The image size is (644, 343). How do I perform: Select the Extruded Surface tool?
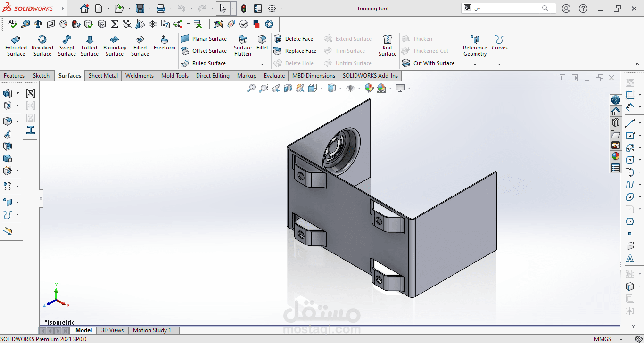pos(16,46)
